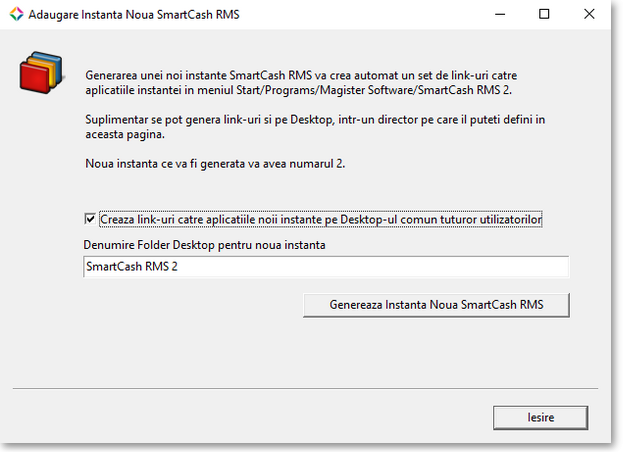
Task: Click the Iesire button
Action: coord(540,417)
